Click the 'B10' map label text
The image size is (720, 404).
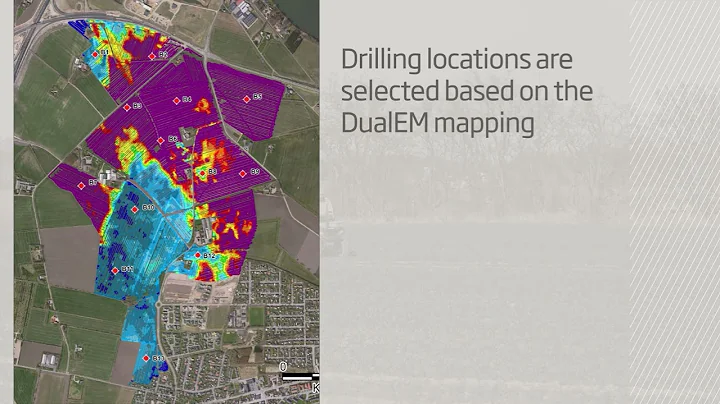pyautogui.click(x=148, y=208)
